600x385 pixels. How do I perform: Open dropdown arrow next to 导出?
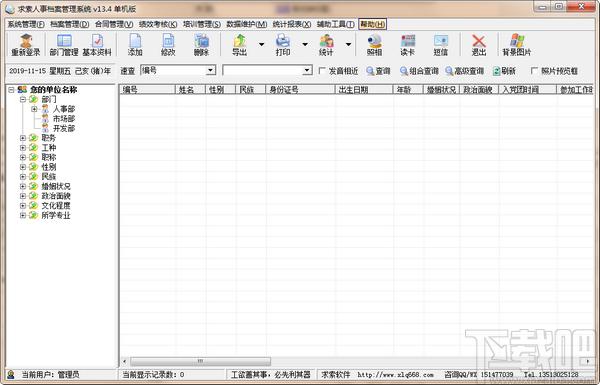261,44
